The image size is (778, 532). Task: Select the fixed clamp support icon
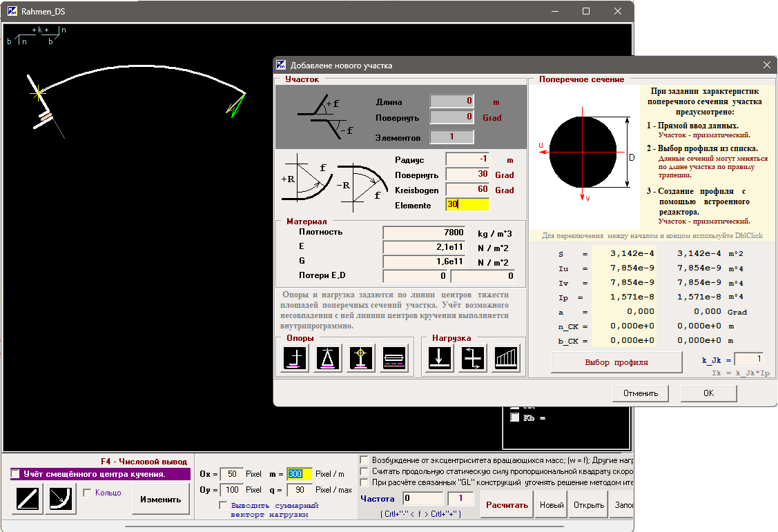pyautogui.click(x=297, y=359)
